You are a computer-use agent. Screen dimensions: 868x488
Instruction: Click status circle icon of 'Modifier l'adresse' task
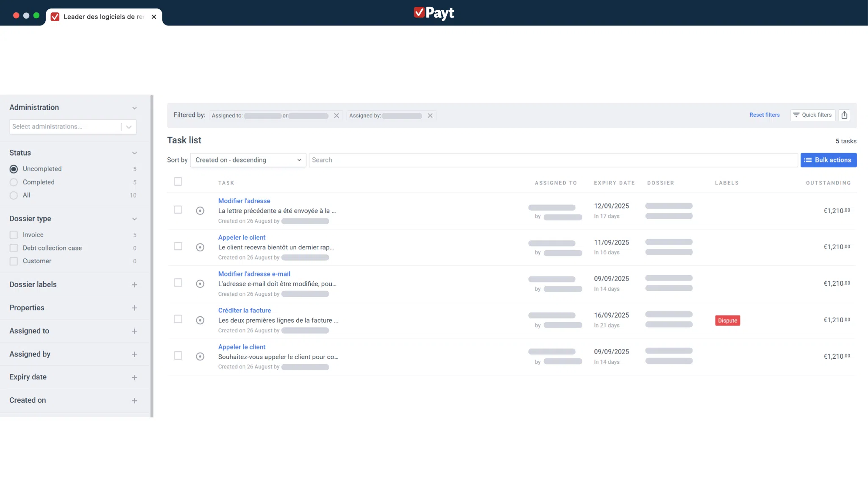[200, 211]
